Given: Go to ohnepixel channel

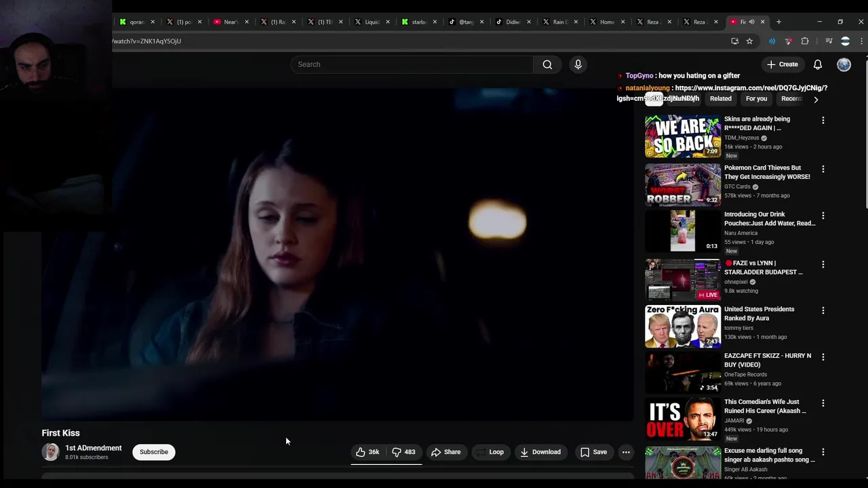Looking at the screenshot, I should coord(736,282).
